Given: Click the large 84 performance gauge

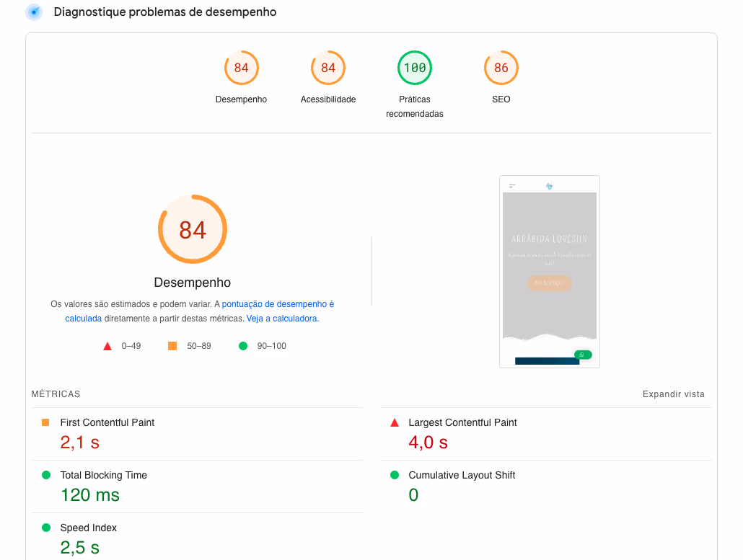Looking at the screenshot, I should point(193,229).
